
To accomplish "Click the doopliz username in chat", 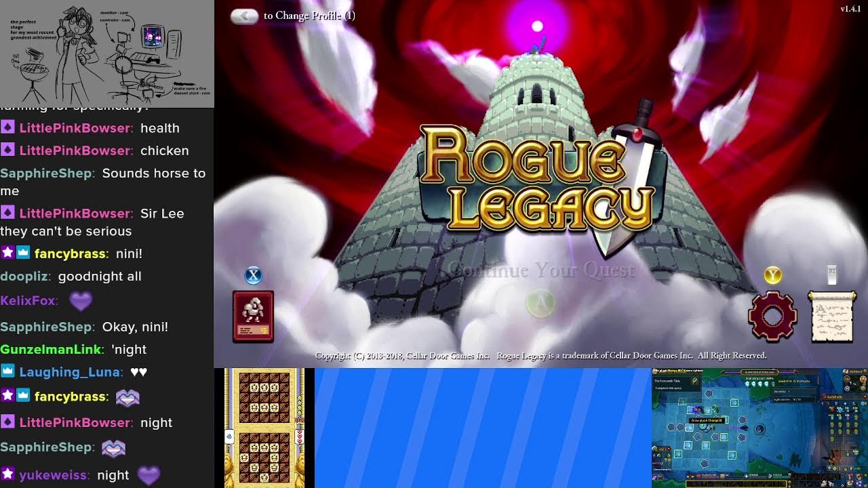I will point(25,277).
